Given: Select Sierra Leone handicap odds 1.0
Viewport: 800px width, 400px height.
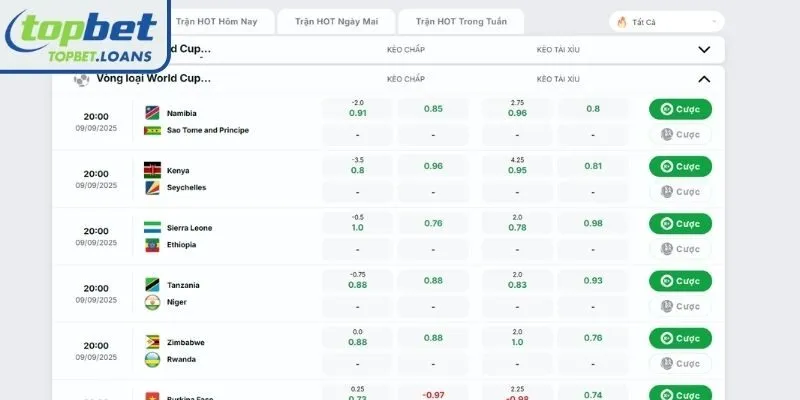Looking at the screenshot, I should pos(358,227).
